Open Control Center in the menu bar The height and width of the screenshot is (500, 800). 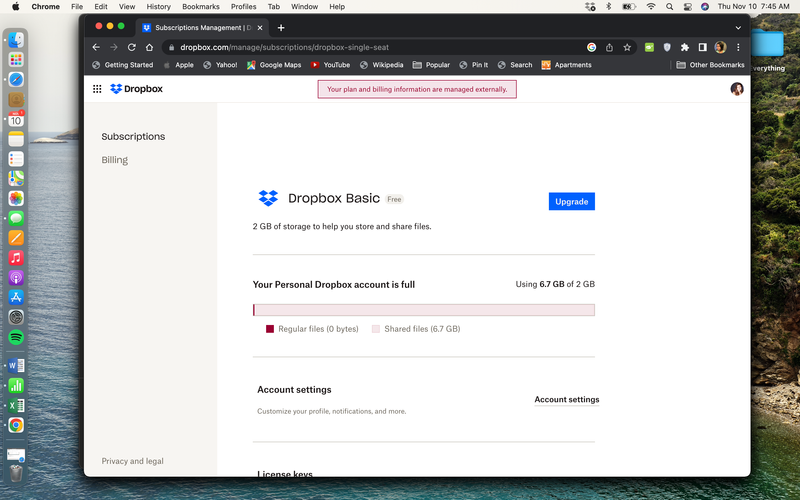pyautogui.click(x=687, y=7)
